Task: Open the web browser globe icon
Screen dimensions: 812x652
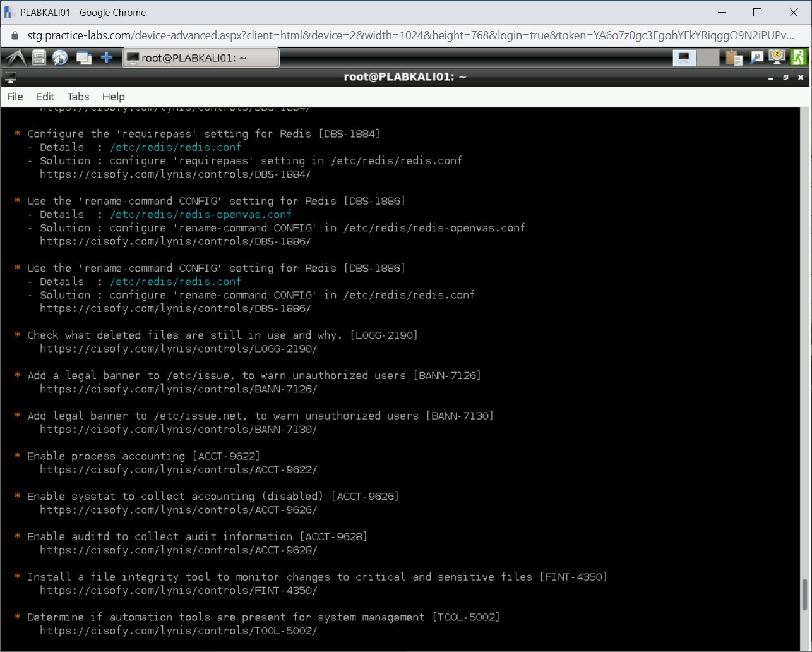Action: pyautogui.click(x=61, y=58)
